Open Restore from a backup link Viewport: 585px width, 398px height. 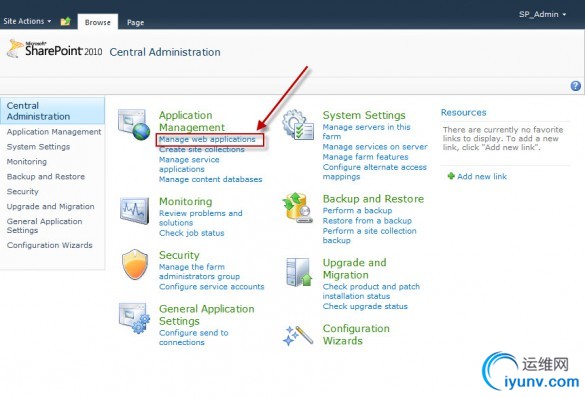(367, 220)
